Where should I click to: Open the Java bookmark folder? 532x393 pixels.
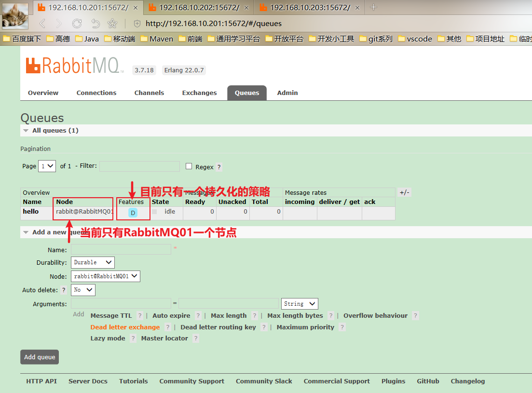pyautogui.click(x=87, y=39)
